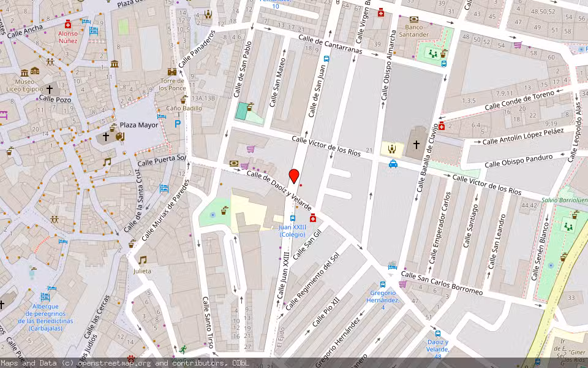Click the bus stop icon at Juan XXIII (Colegio)
This screenshot has width=588, height=368.
293,218
